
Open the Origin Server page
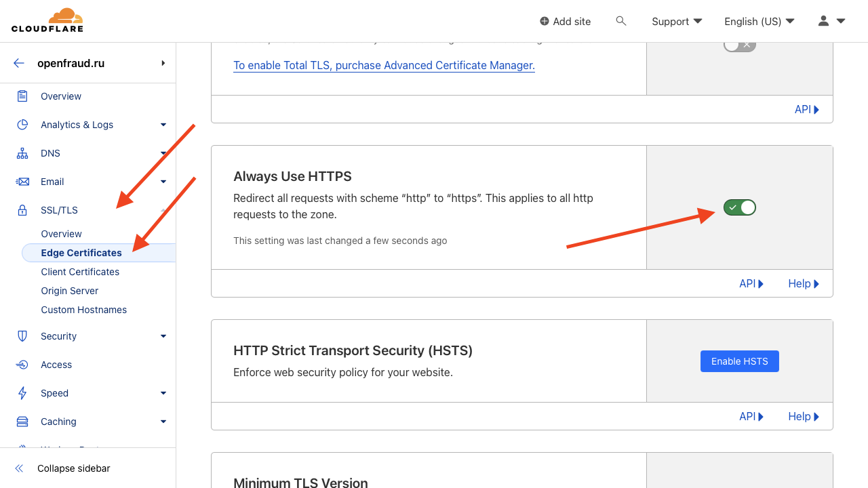point(70,291)
